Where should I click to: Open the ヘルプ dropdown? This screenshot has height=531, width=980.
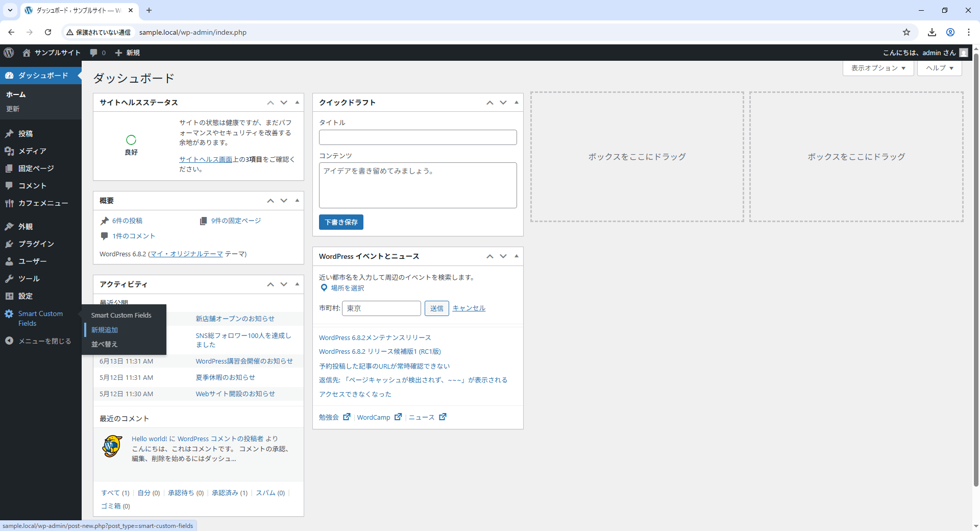pyautogui.click(x=940, y=68)
